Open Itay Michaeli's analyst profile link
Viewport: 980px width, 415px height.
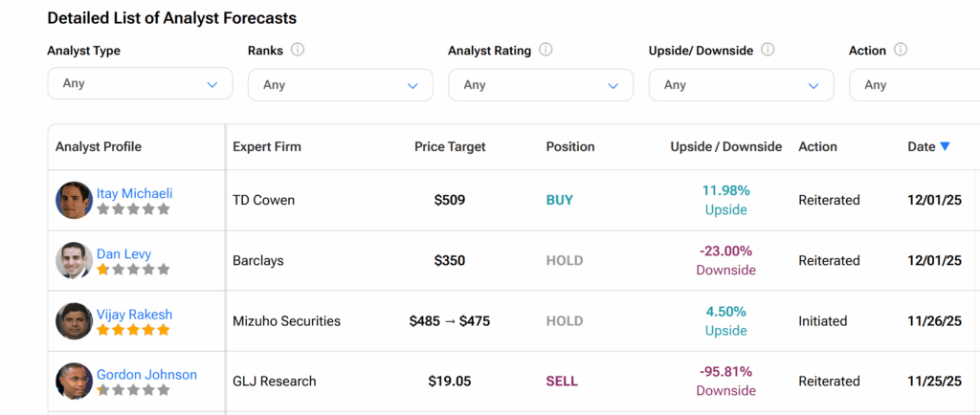click(134, 193)
